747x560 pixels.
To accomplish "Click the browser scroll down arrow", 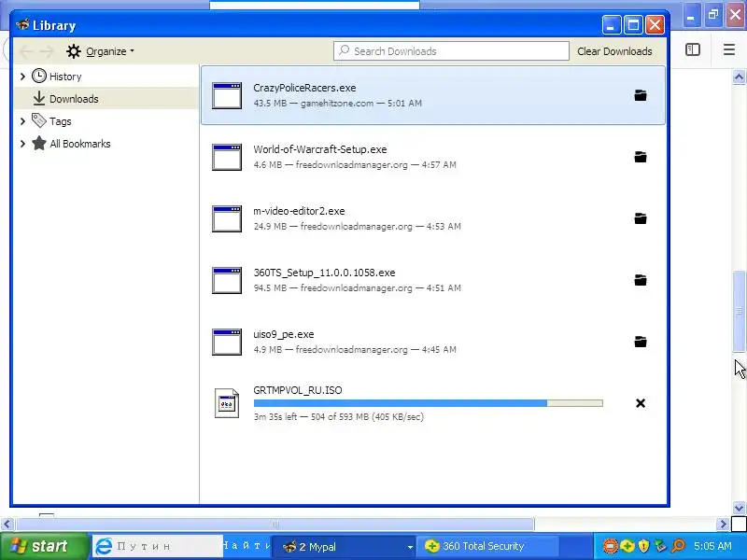I will [x=739, y=508].
